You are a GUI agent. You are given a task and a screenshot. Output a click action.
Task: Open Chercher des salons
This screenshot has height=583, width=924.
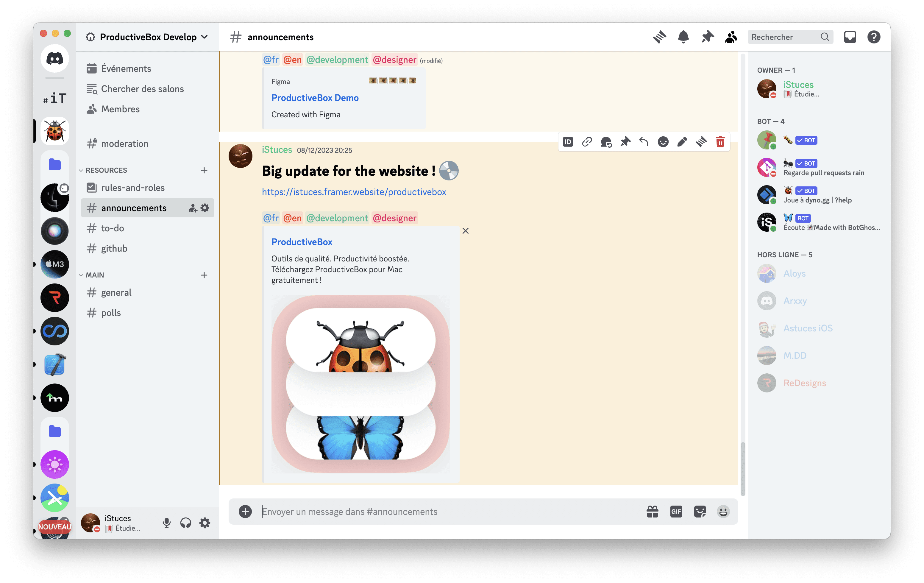(147, 89)
